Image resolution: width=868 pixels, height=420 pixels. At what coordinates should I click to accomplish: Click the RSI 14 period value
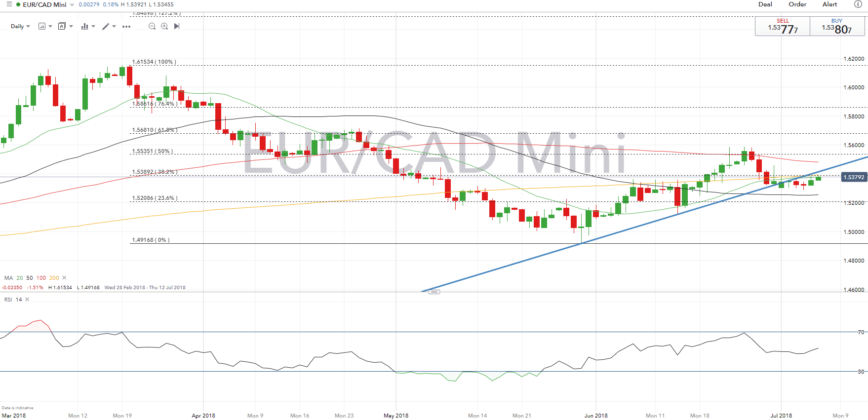coord(19,300)
